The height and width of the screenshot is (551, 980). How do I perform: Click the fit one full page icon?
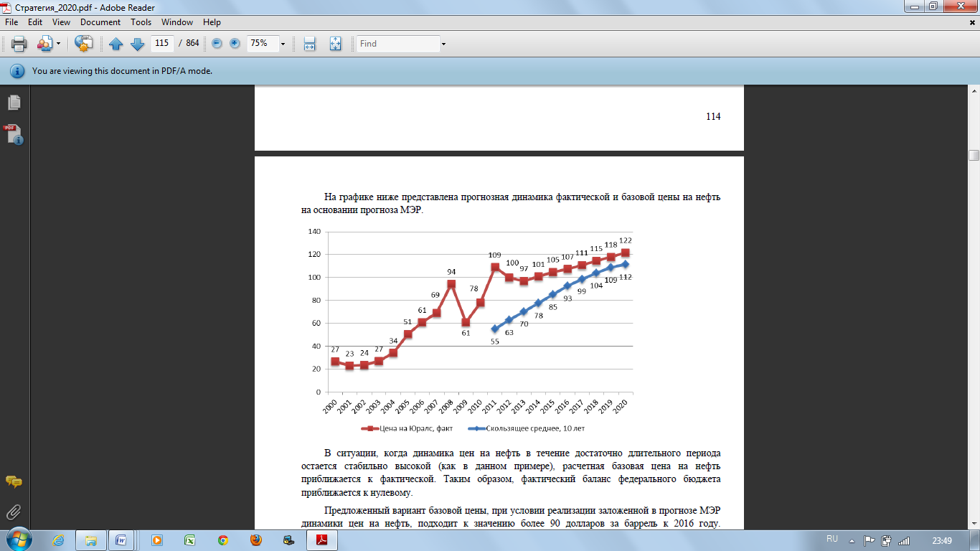(335, 44)
